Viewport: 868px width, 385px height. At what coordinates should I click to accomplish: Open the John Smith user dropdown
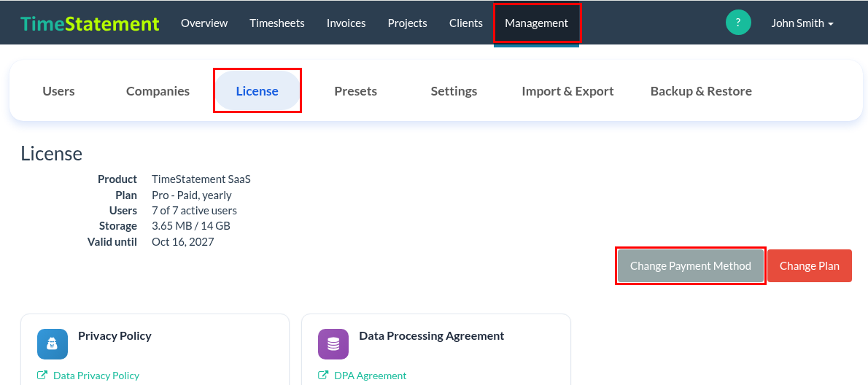(802, 23)
